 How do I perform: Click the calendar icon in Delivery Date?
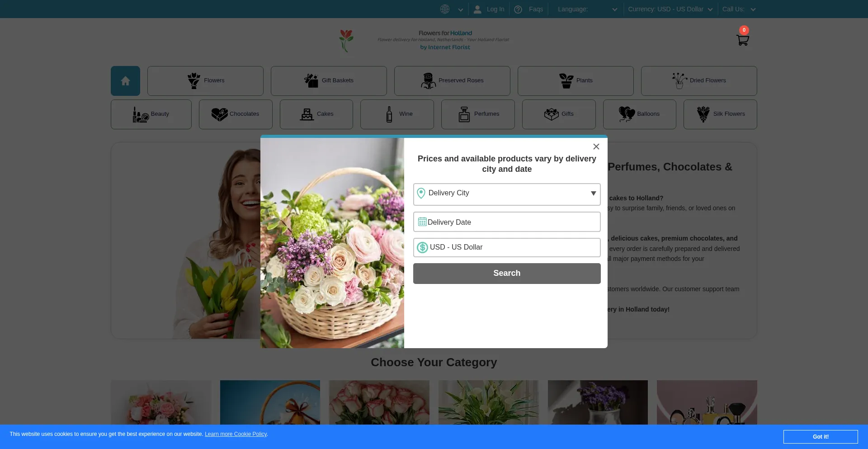[x=422, y=222]
